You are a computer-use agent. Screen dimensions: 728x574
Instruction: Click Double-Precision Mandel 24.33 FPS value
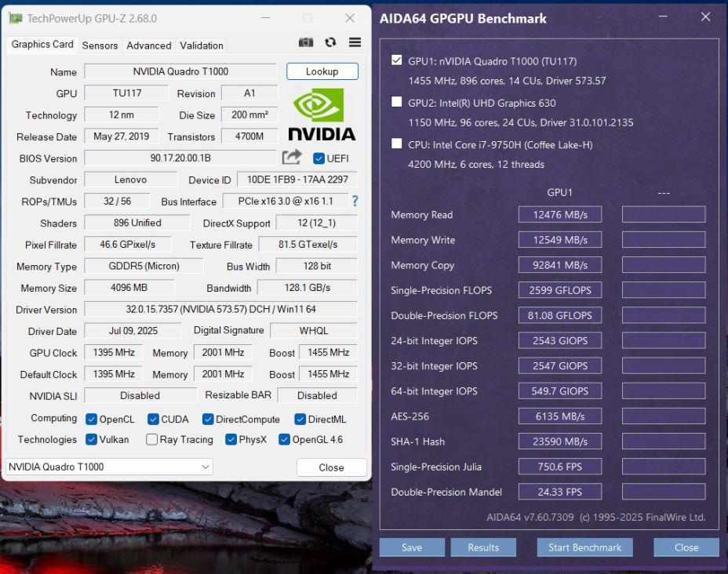pos(560,492)
